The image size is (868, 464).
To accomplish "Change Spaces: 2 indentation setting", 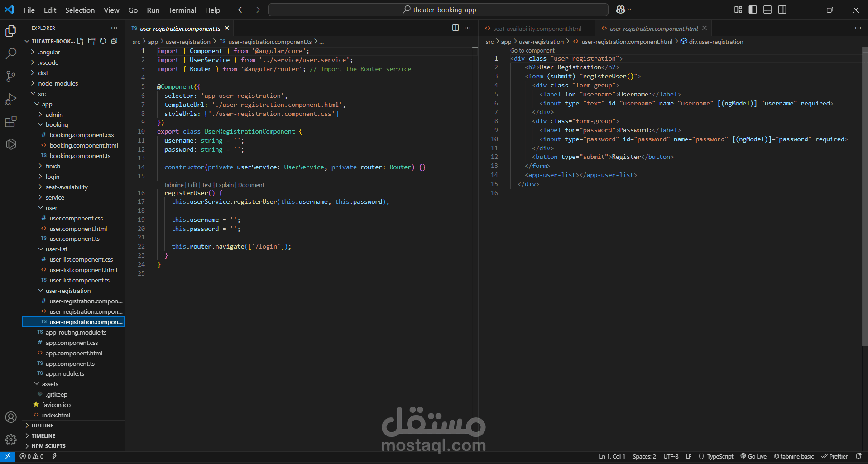I will click(x=644, y=456).
